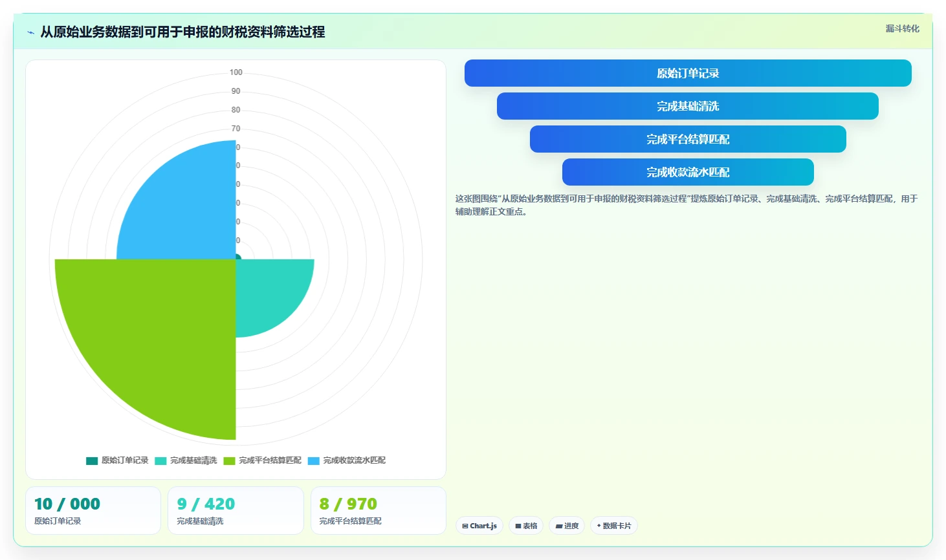Select the 进度 tag chip
Image resolution: width=946 pixels, height=560 pixels.
click(567, 526)
